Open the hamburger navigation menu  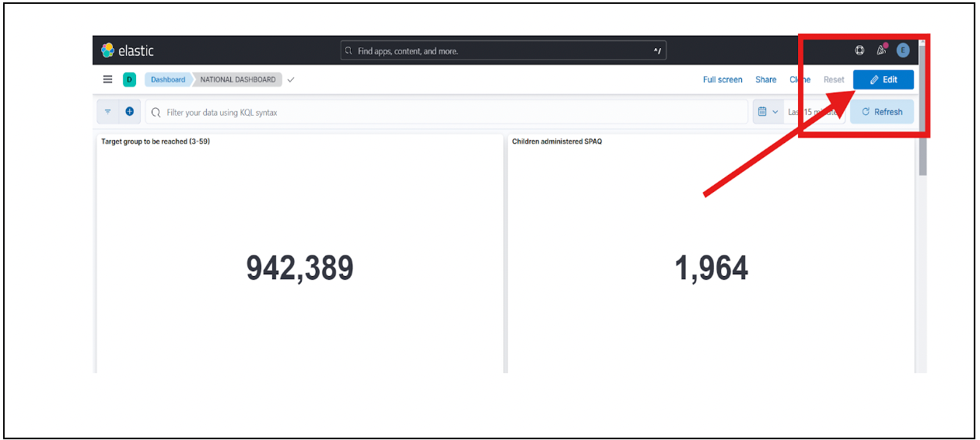point(108,79)
